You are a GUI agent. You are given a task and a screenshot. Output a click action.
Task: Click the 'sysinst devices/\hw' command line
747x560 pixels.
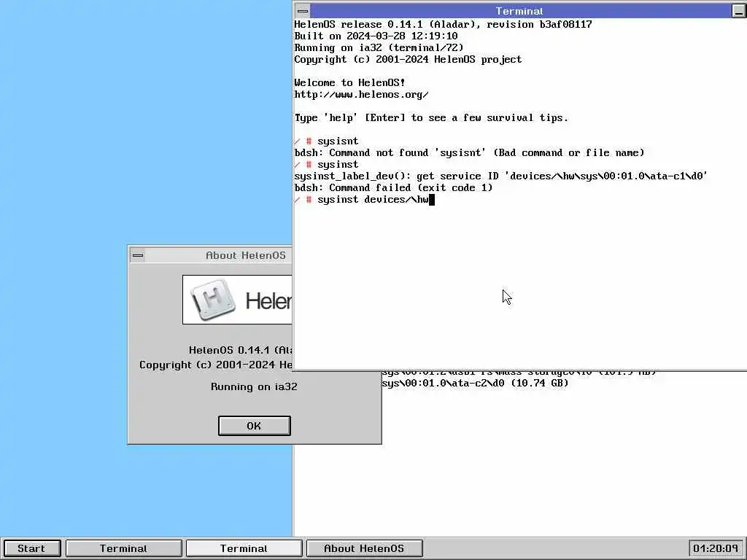[x=365, y=200]
